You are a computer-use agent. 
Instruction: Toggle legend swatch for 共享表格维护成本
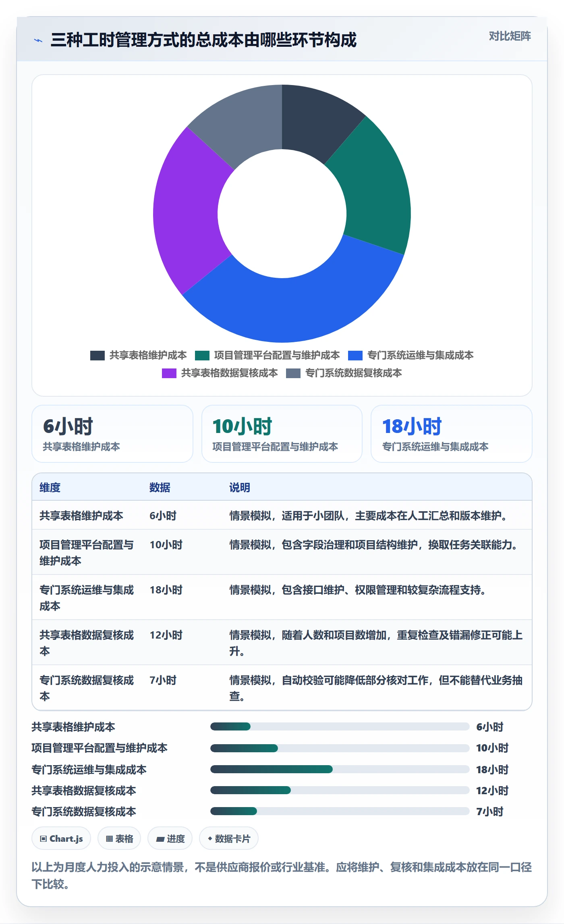pyautogui.click(x=97, y=355)
